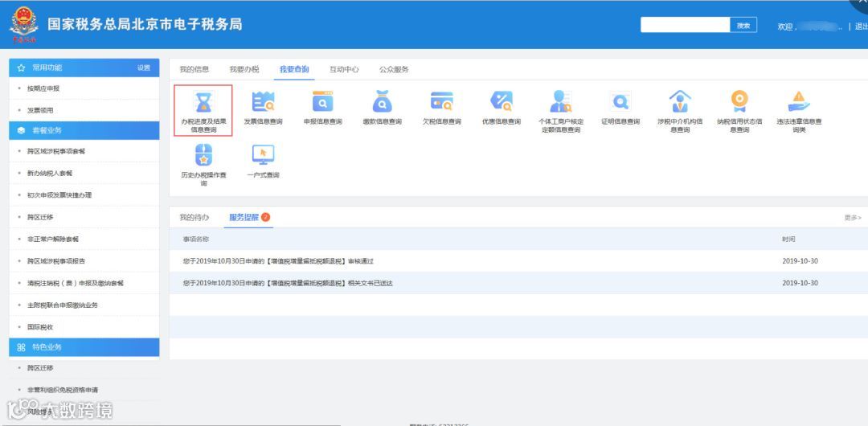Viewport: 868px width, 426px height.
Task: Click the date of the 相关文书已送达 row
Action: pyautogui.click(x=800, y=283)
